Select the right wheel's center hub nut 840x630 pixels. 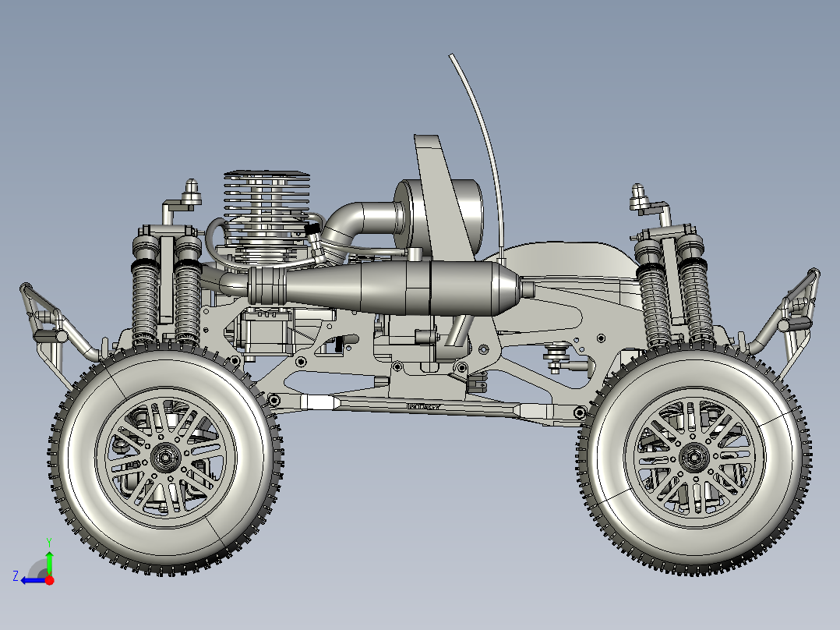[x=694, y=458]
